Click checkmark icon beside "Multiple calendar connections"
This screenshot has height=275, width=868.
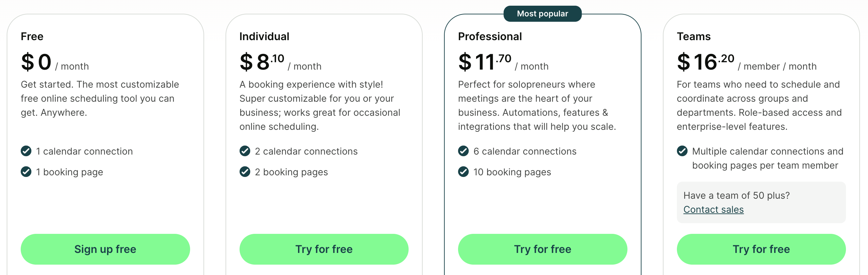point(682,151)
